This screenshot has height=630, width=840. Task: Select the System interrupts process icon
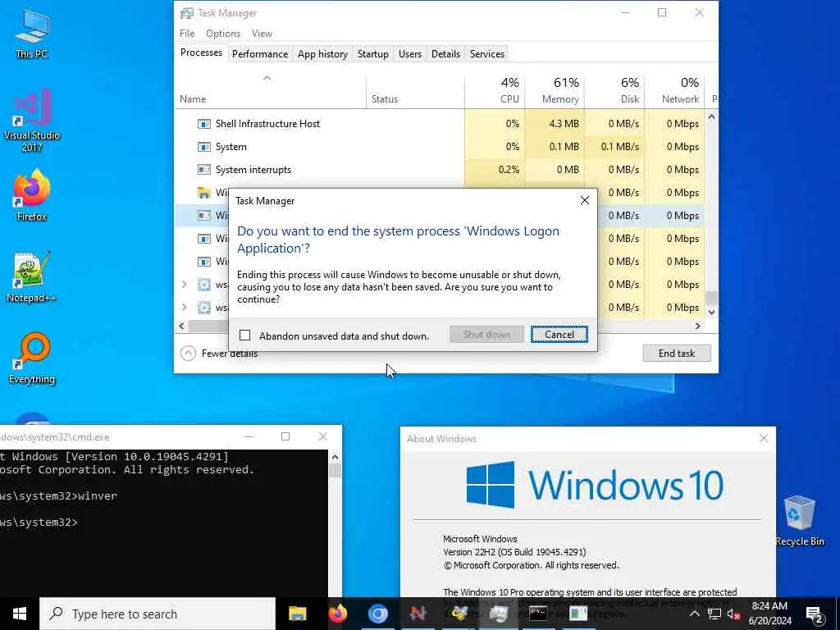point(204,170)
